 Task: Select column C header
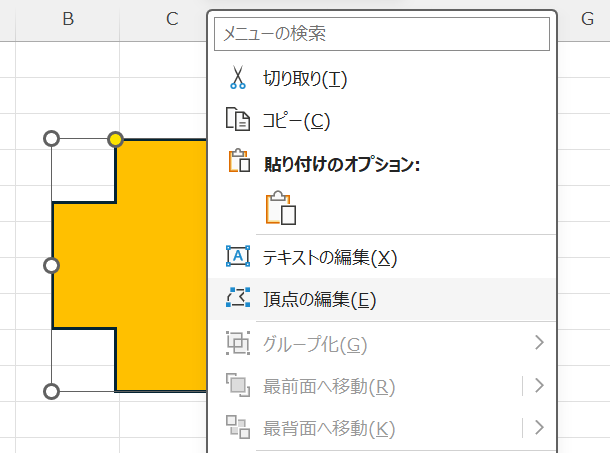(172, 19)
